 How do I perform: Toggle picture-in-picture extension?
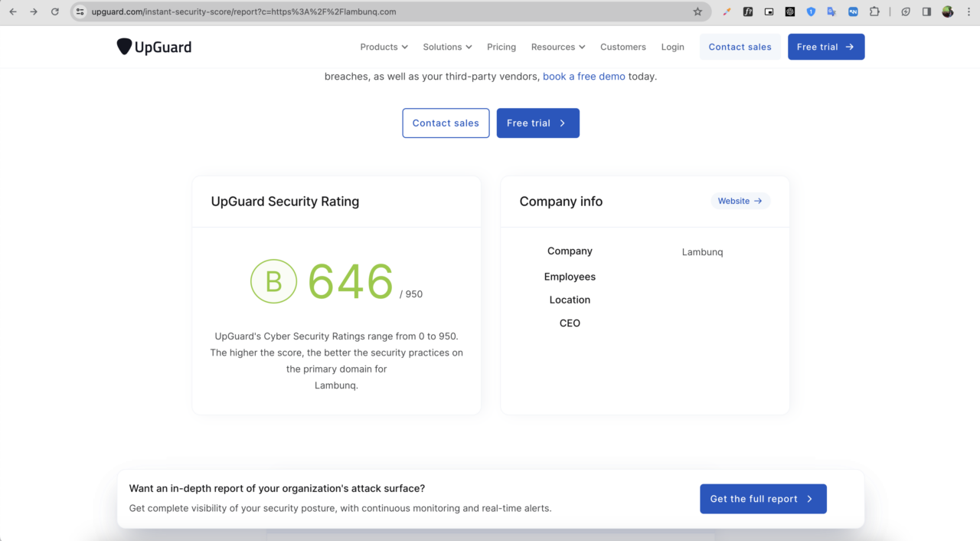(769, 11)
